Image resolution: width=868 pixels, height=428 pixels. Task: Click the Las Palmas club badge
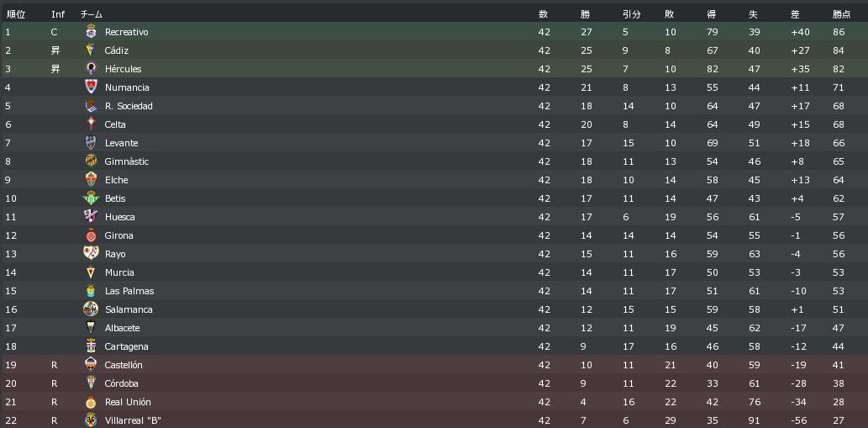92,291
